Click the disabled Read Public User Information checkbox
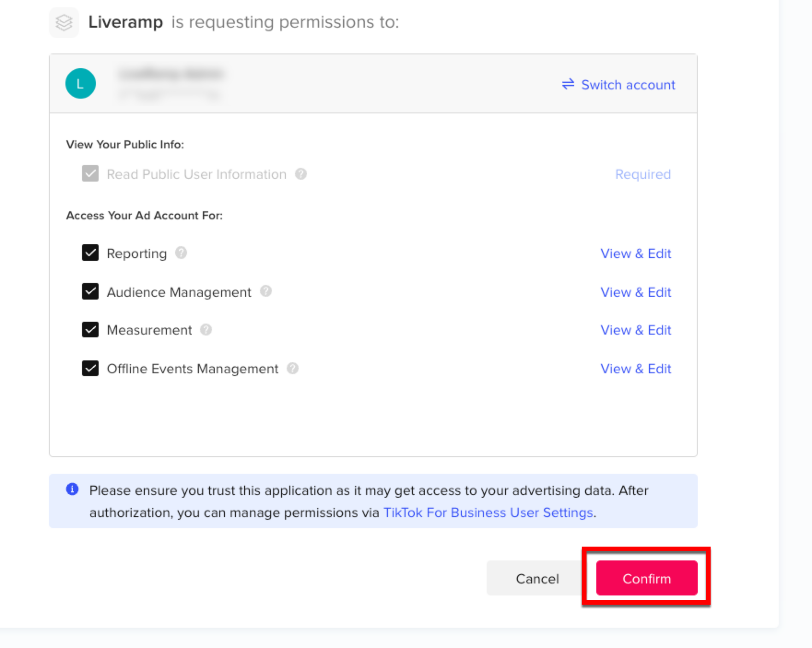Viewport: 812px width, 648px height. tap(90, 174)
